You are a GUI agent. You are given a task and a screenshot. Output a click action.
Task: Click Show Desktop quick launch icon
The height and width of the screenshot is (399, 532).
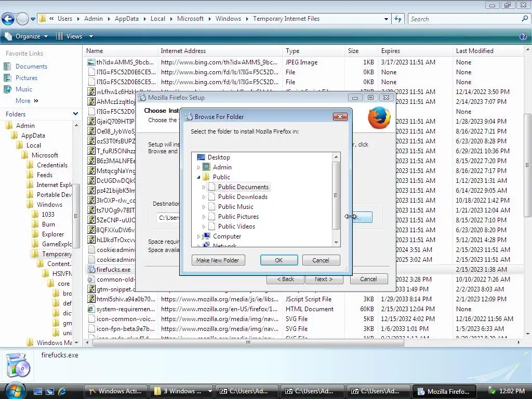(x=37, y=391)
